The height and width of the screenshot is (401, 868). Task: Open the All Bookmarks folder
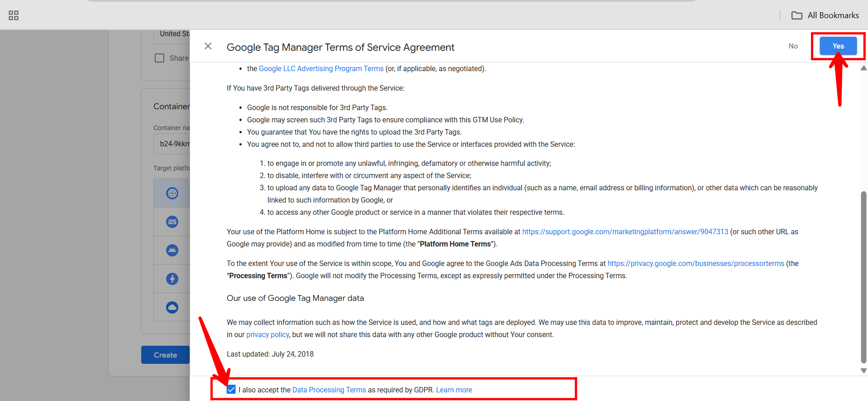(x=825, y=15)
